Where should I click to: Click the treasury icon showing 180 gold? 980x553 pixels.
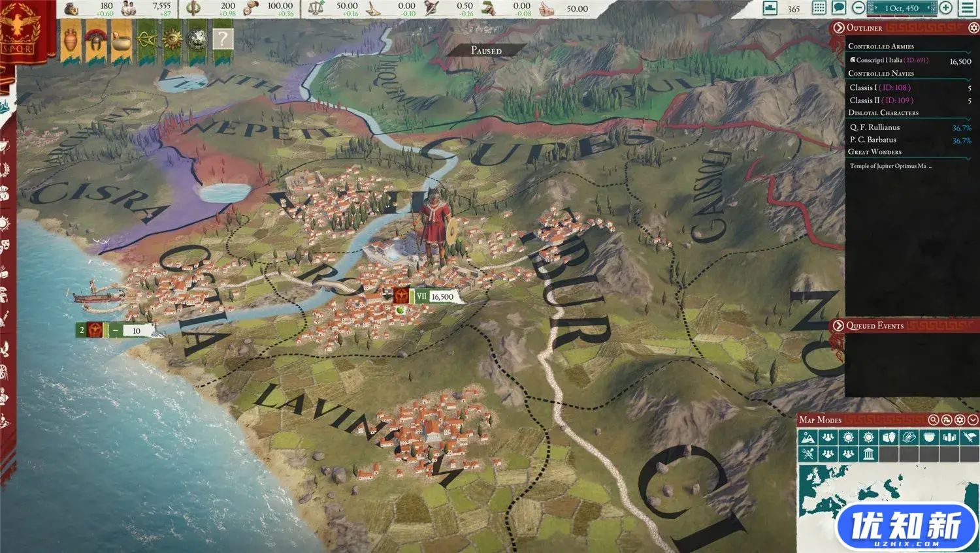(x=71, y=8)
